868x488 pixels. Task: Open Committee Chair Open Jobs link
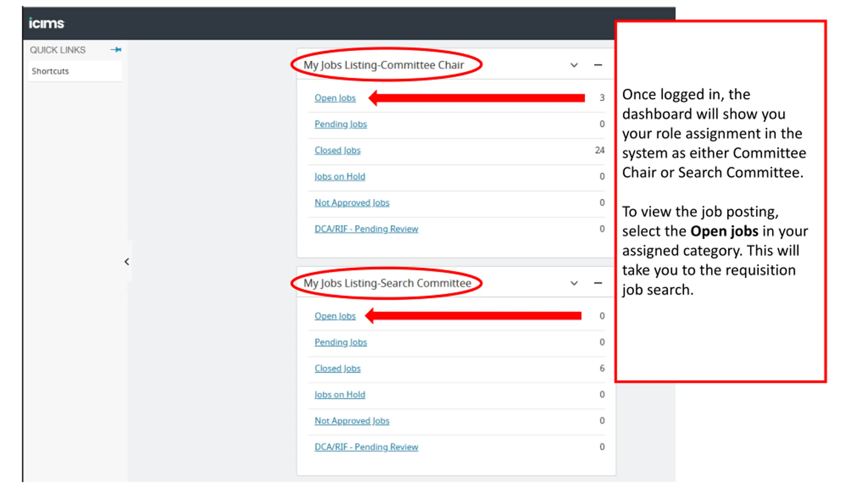coord(335,98)
